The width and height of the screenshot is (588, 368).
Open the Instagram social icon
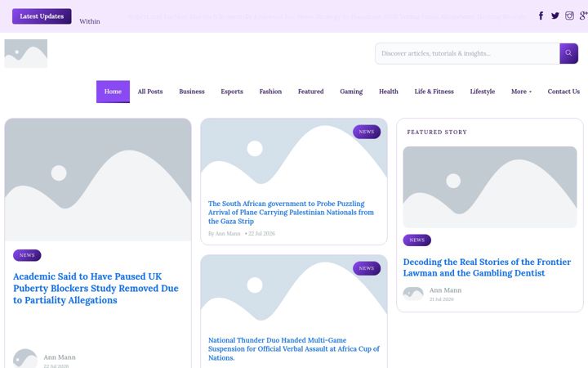pyautogui.click(x=569, y=16)
